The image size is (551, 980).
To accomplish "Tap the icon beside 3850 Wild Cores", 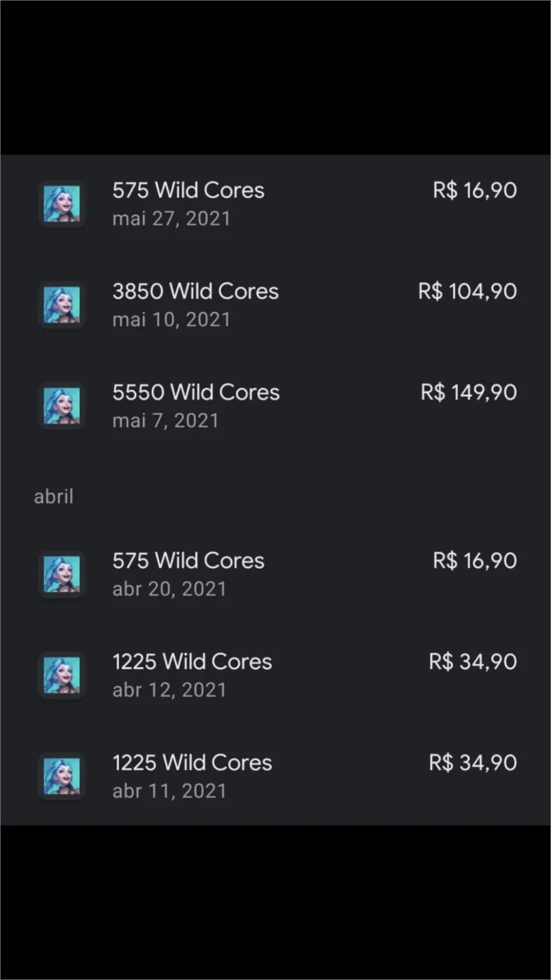I will 62,305.
